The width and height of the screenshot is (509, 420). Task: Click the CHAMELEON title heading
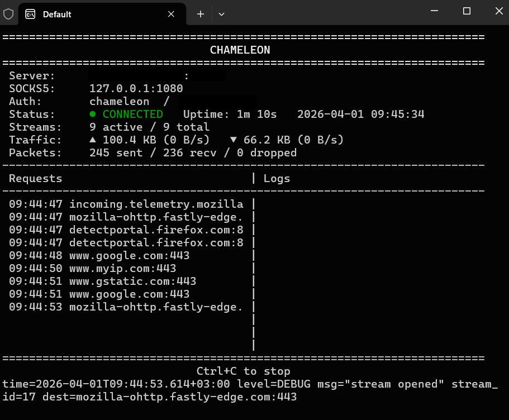click(240, 50)
